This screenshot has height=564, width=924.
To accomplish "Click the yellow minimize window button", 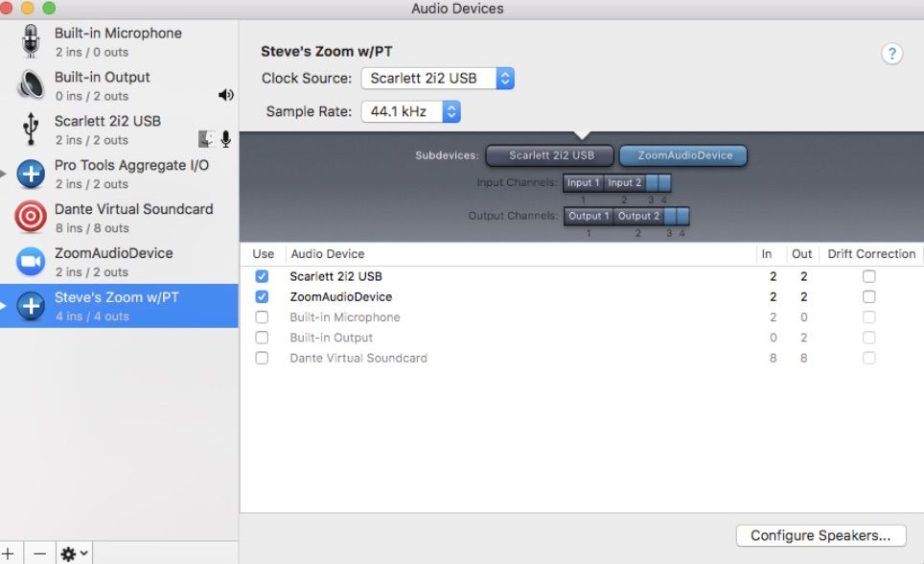I will click(27, 7).
